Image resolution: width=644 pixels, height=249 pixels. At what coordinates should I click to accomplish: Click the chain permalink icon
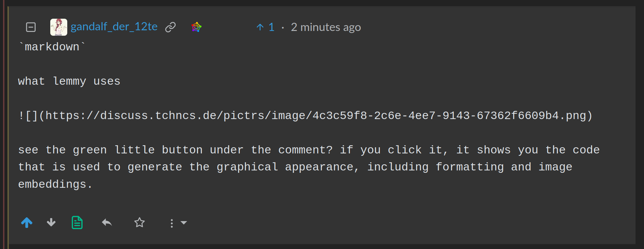click(x=170, y=27)
